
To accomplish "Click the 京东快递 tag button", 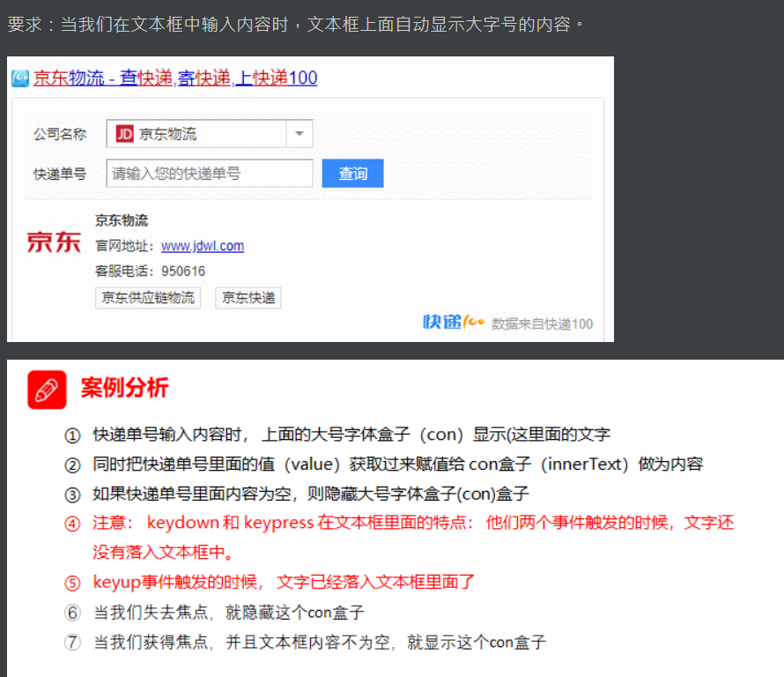I will pos(248,298).
